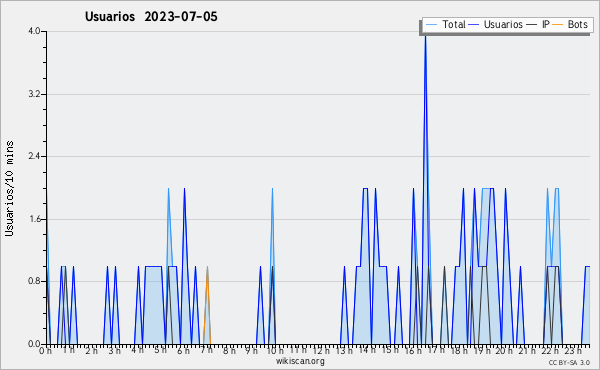Click the '8 h' x-axis label
Viewport: 600px width, 370px height.
[x=229, y=350]
